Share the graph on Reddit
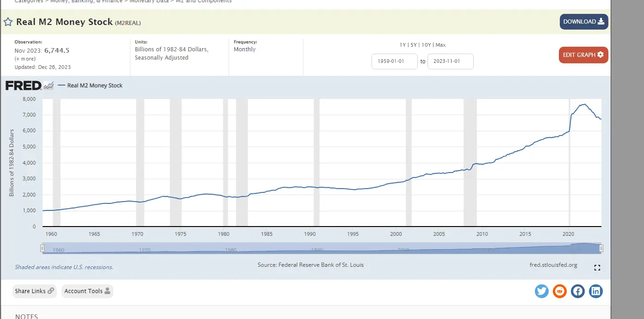The width and height of the screenshot is (644, 319). click(560, 291)
